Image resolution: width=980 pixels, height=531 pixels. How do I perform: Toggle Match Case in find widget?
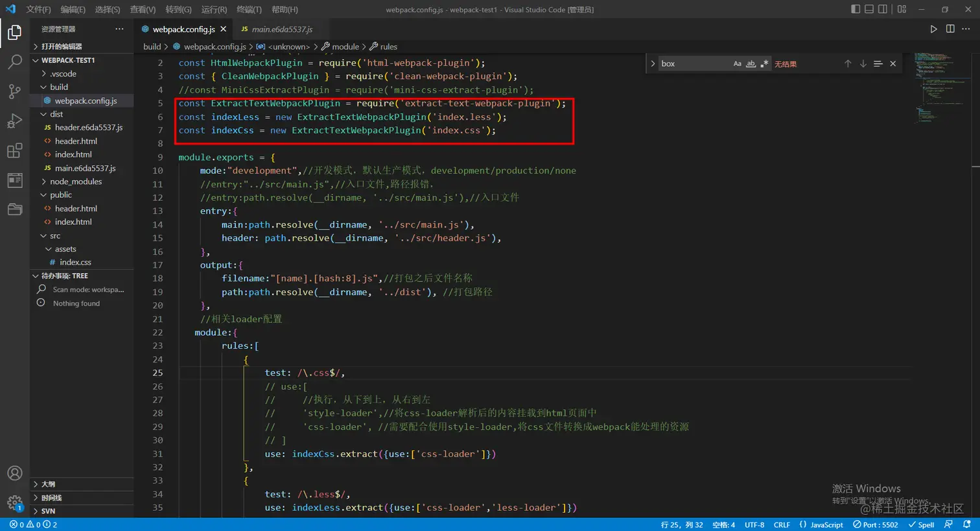pos(738,64)
